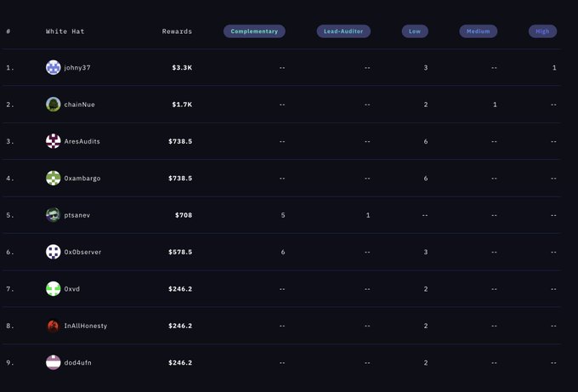
Task: Click dod4ufn's avatar icon
Action: click(53, 362)
